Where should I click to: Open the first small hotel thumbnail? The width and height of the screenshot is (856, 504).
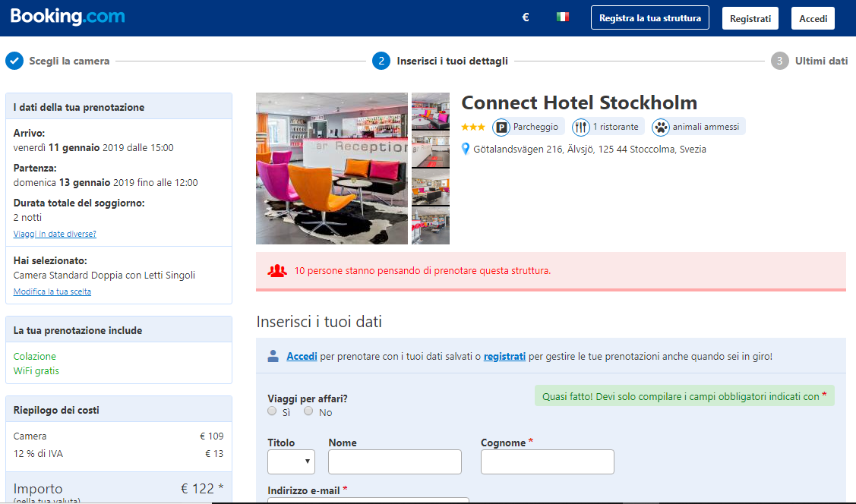431,112
